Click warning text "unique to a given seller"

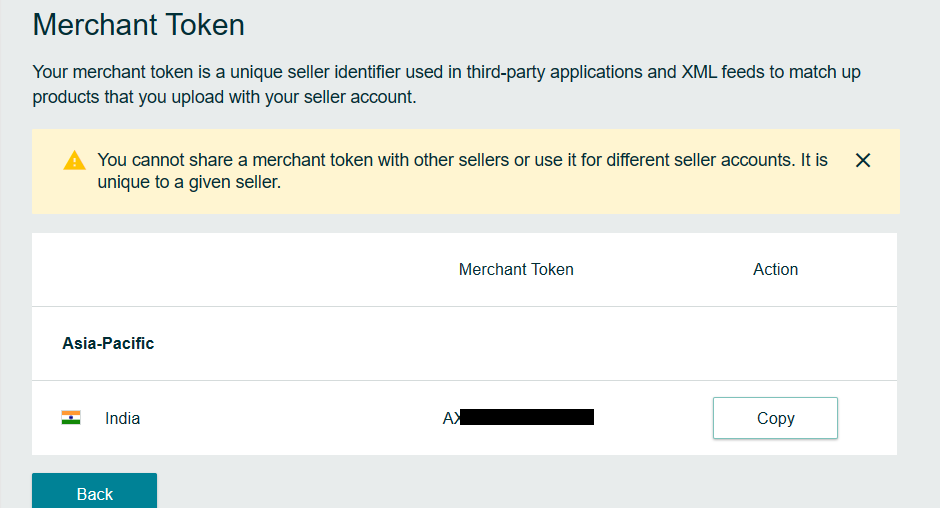click(x=188, y=182)
